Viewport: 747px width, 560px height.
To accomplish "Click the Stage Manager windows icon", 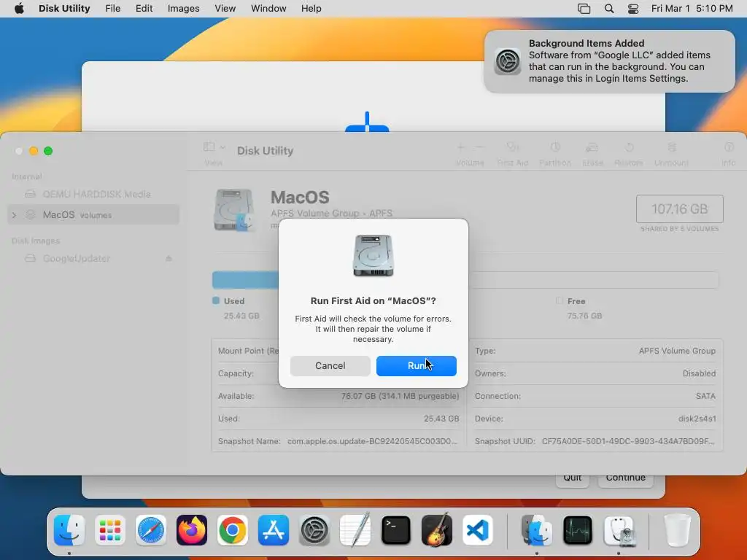I will tap(584, 9).
